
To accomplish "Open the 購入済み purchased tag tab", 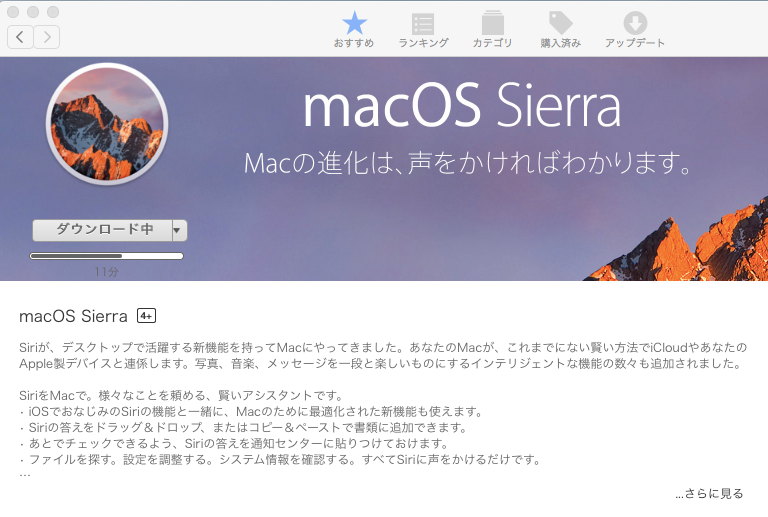I will tap(561, 29).
